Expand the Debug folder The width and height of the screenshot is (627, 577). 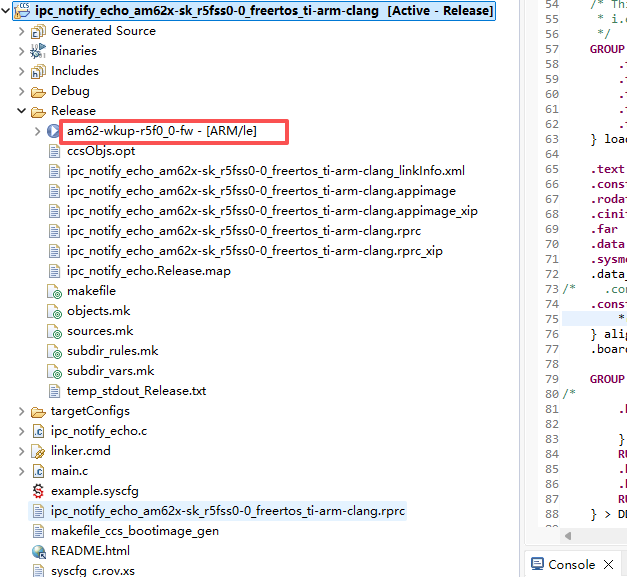(22, 91)
